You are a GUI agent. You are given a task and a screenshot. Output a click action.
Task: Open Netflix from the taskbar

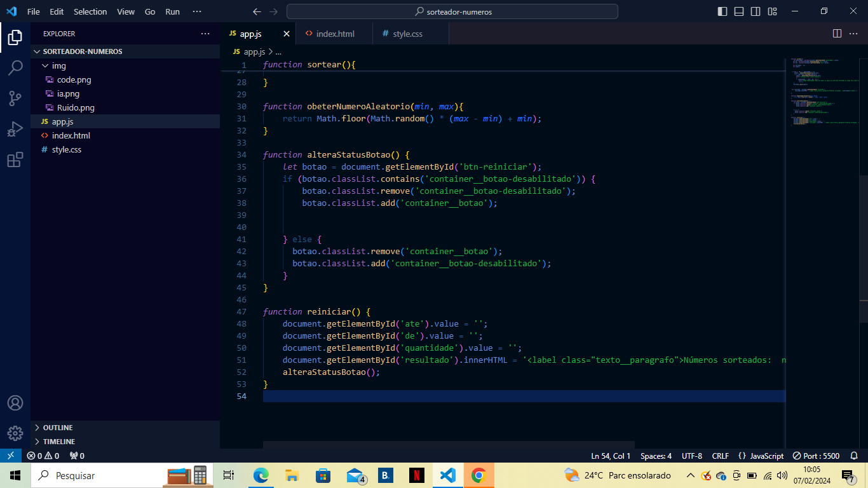tap(416, 475)
